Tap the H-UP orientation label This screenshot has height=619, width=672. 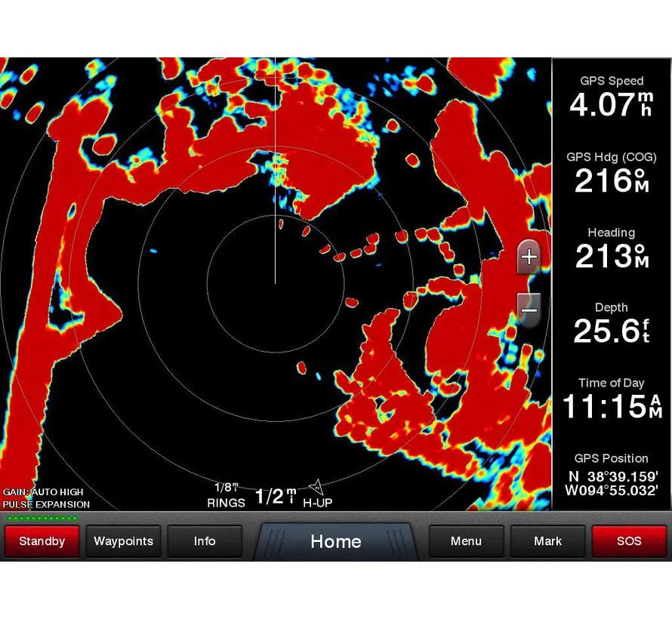click(318, 503)
